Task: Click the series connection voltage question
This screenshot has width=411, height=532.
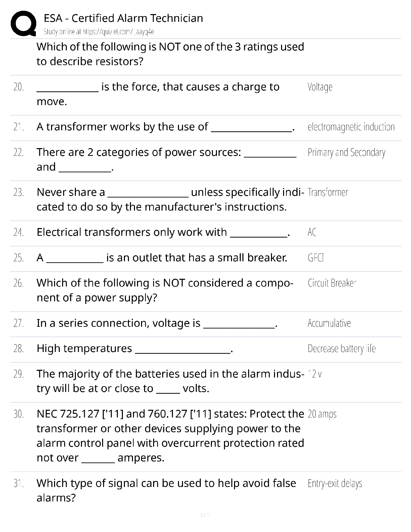Action: click(157, 323)
